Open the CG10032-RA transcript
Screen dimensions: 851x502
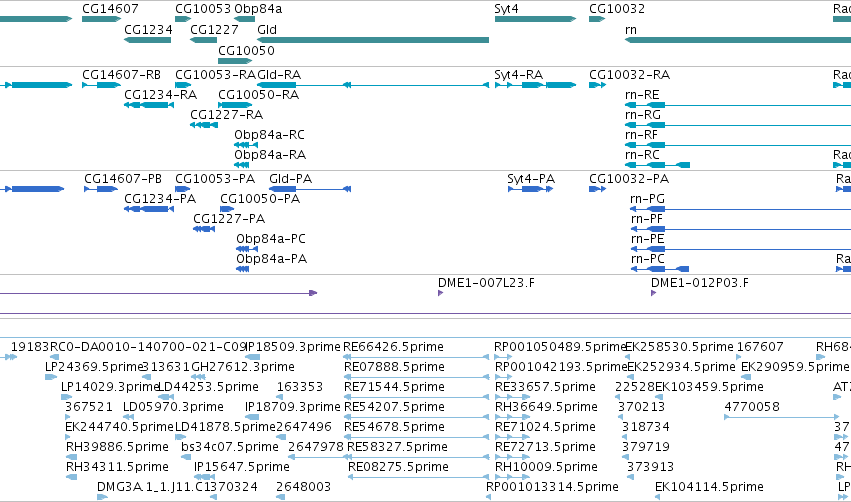[598, 85]
